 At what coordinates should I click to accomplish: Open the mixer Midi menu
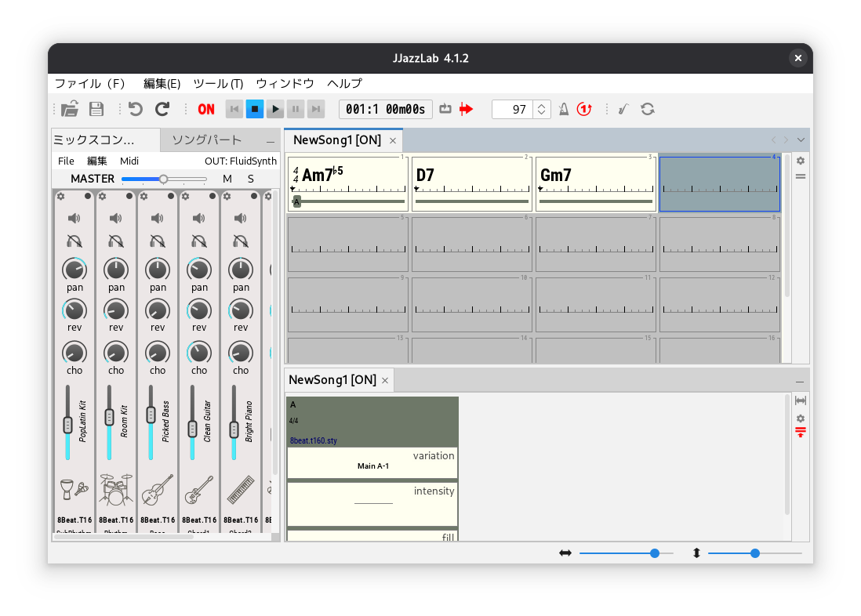129,161
